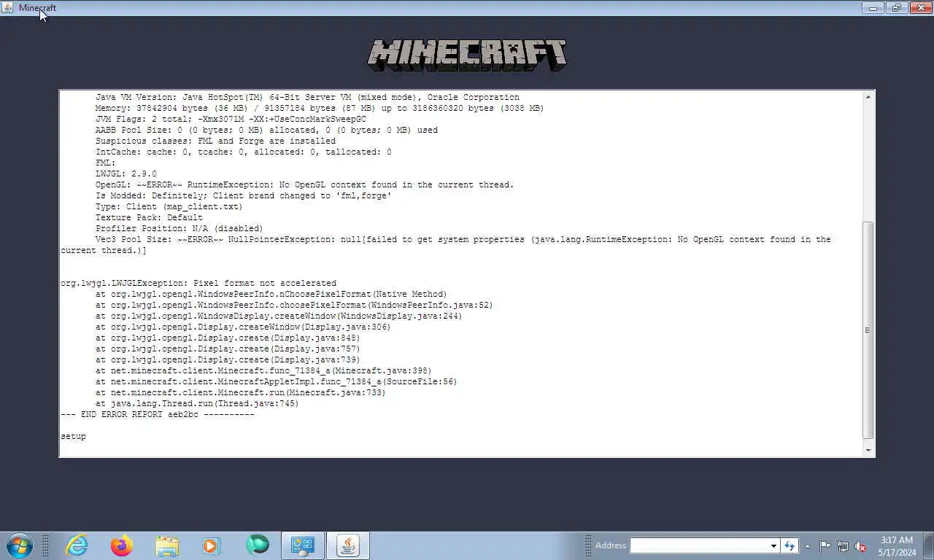The height and width of the screenshot is (560, 934).
Task: Click the 'OpenGL: ~~ERROR~~' line
Action: point(304,184)
